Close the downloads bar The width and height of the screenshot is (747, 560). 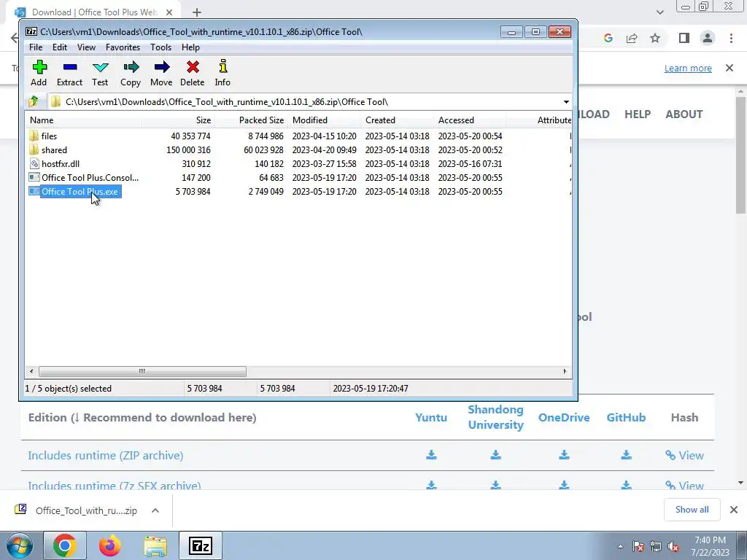[734, 510]
